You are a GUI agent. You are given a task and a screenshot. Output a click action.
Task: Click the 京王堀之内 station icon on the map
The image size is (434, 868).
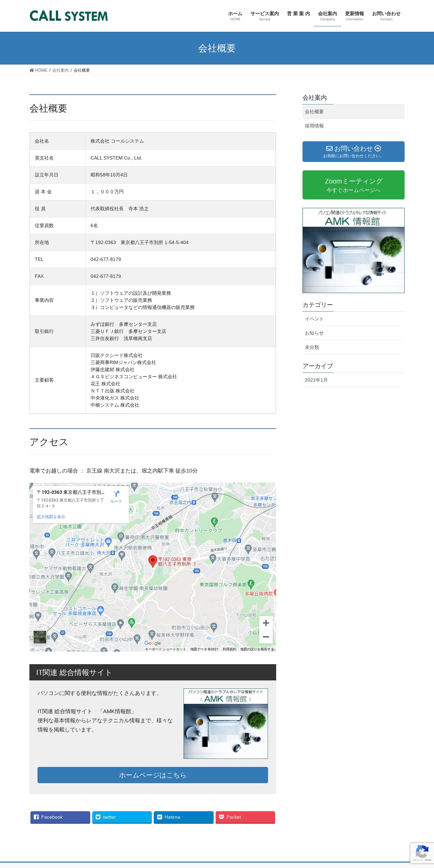tap(194, 503)
